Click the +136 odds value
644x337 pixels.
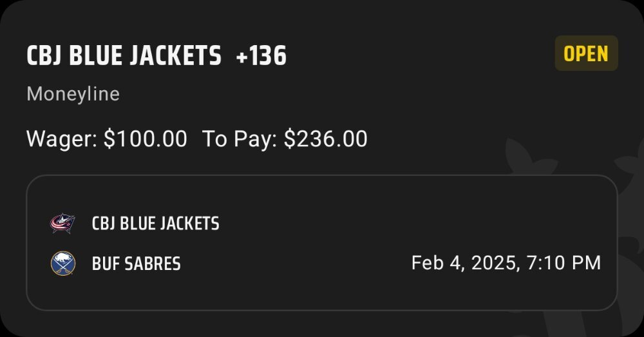point(261,55)
